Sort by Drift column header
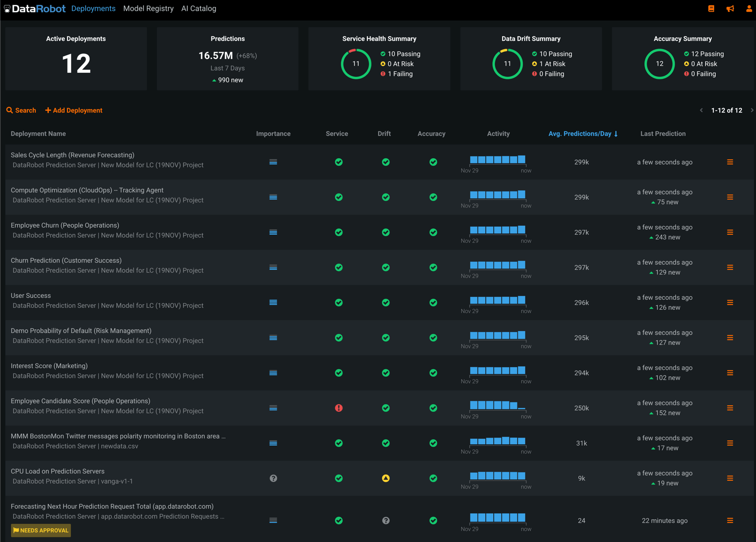Image resolution: width=756 pixels, height=542 pixels. click(384, 133)
